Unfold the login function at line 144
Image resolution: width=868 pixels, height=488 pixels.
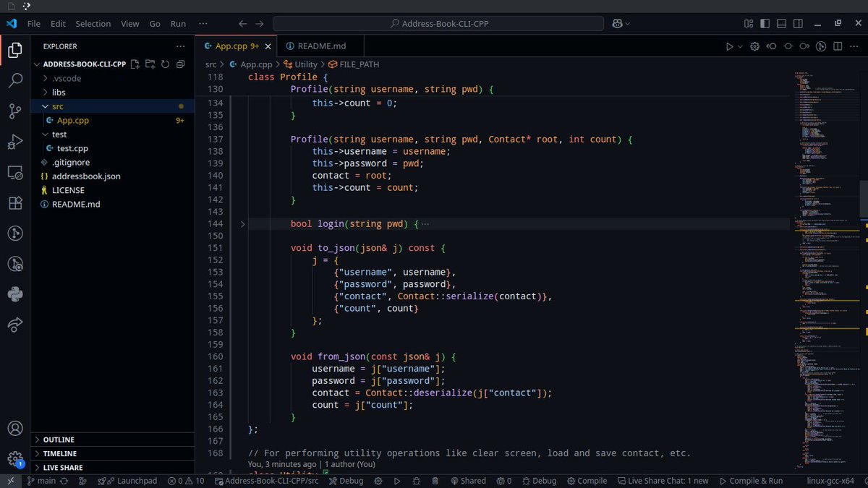coord(242,224)
